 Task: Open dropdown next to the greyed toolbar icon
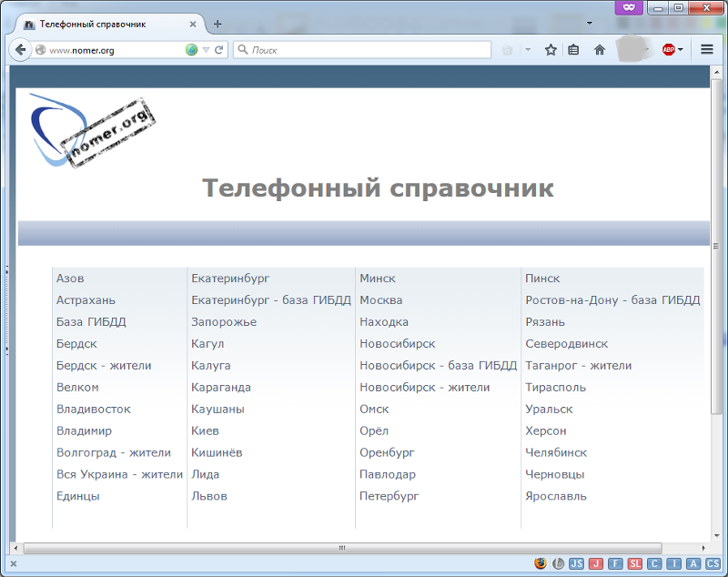click(x=528, y=49)
